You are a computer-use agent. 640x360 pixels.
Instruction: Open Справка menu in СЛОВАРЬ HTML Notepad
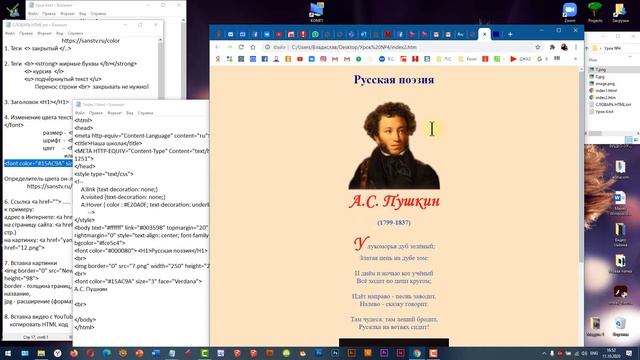point(75,33)
